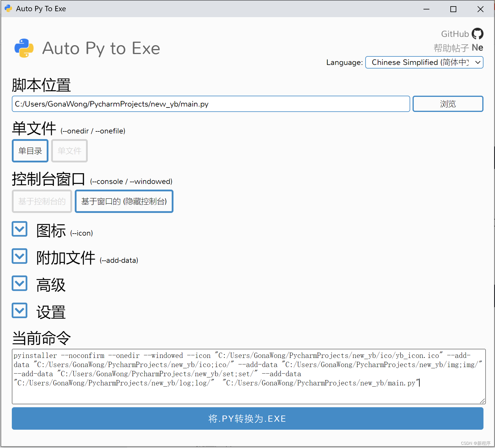
Task: Select the 单文件 one-file option
Action: (69, 151)
